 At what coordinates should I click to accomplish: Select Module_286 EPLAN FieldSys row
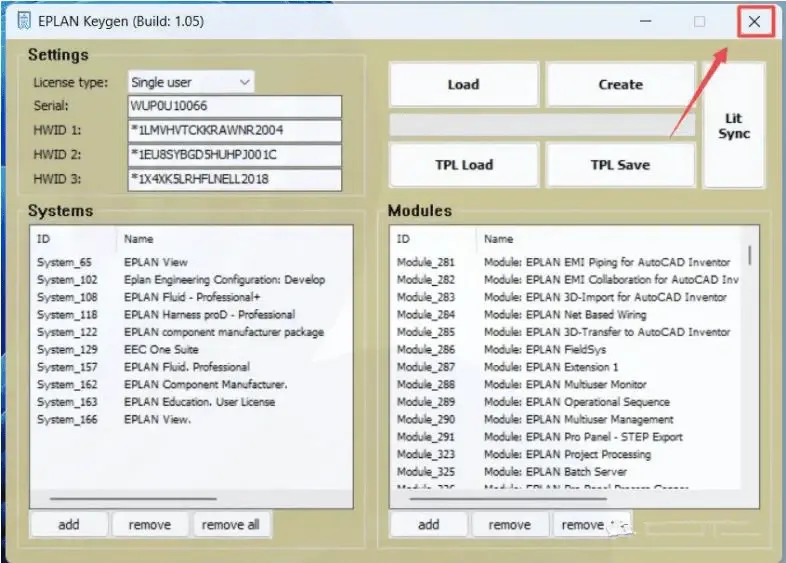[x=566, y=349]
